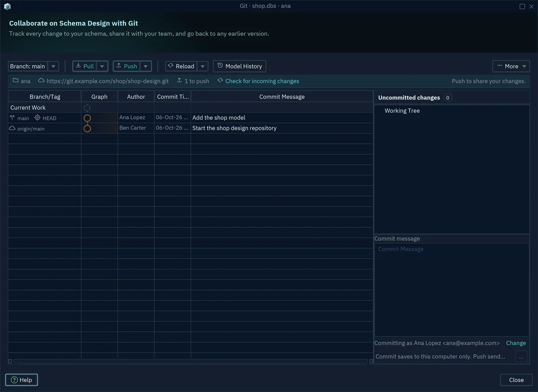Click Change to edit committer identity

(x=516, y=343)
